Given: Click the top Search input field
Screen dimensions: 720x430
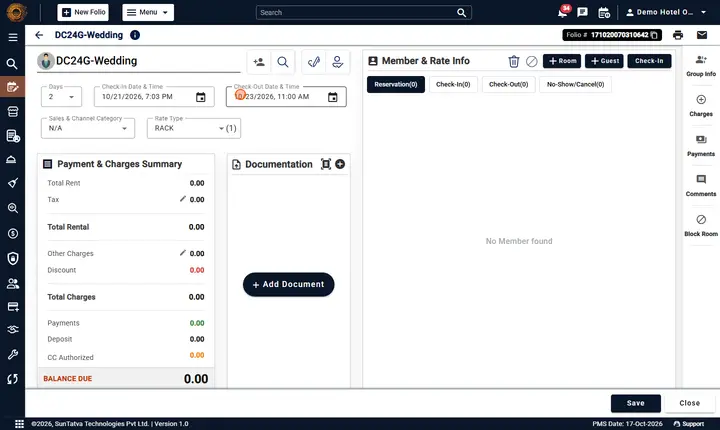Looking at the screenshot, I should coord(364,12).
